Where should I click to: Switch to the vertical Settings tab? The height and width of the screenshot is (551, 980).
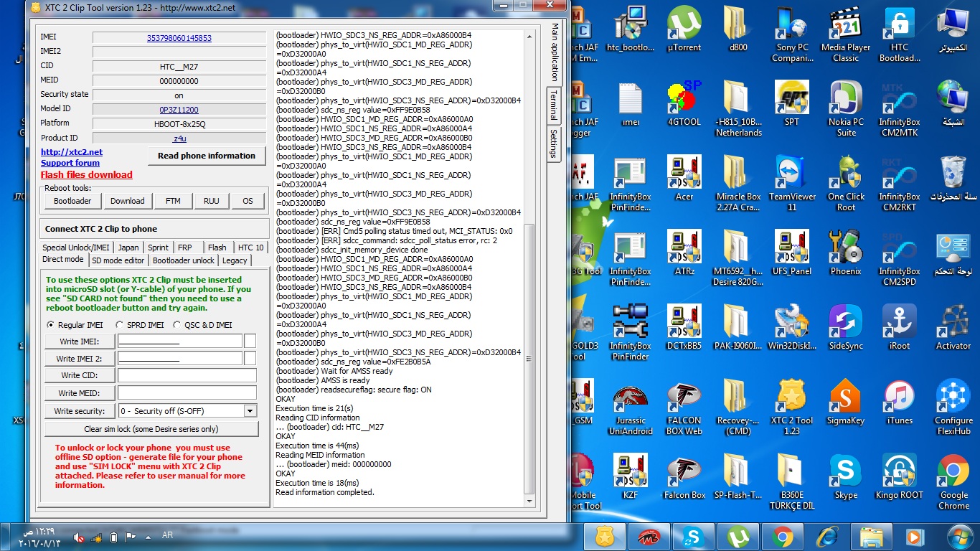click(554, 143)
